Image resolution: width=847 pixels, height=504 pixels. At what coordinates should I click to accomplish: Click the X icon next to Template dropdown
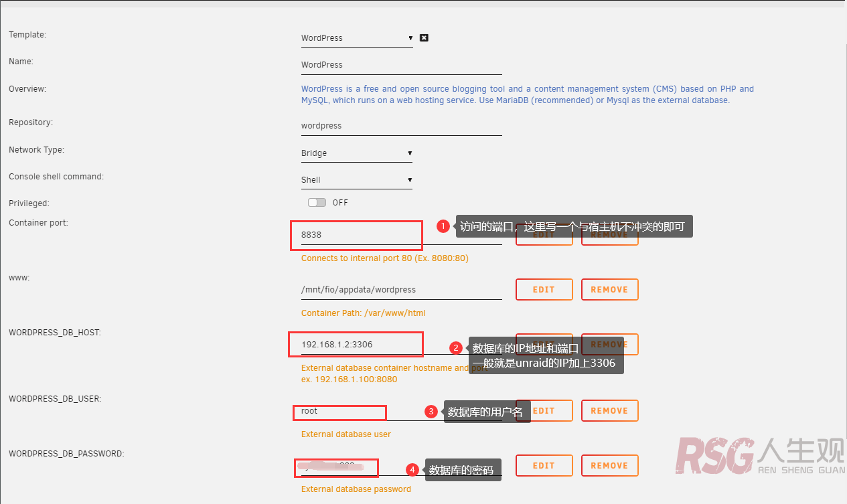[x=424, y=38]
